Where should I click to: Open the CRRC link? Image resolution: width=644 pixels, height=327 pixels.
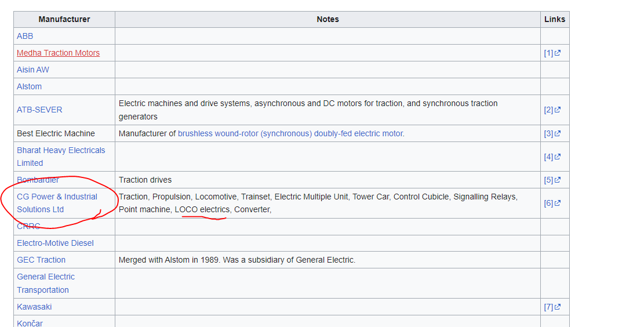pos(28,226)
